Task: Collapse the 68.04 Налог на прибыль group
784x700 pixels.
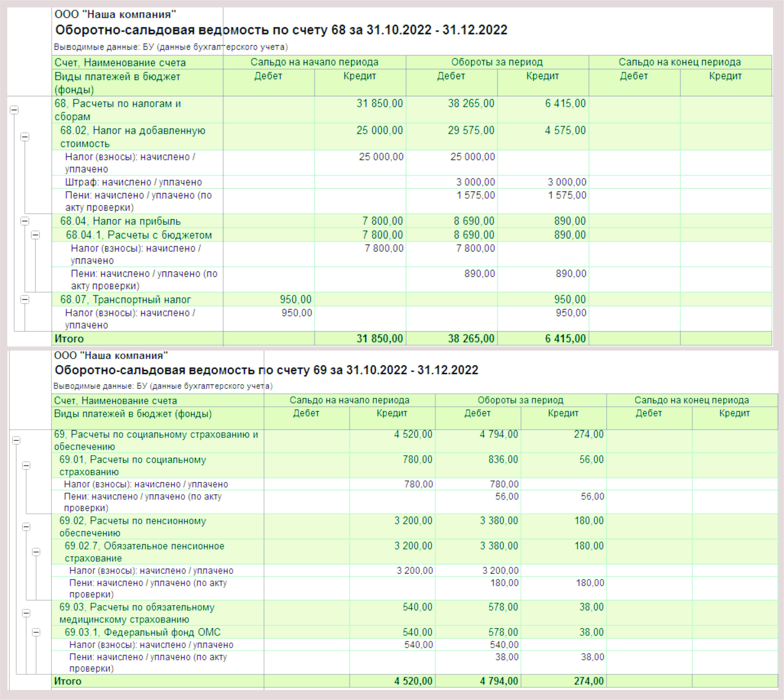Action: (25, 221)
